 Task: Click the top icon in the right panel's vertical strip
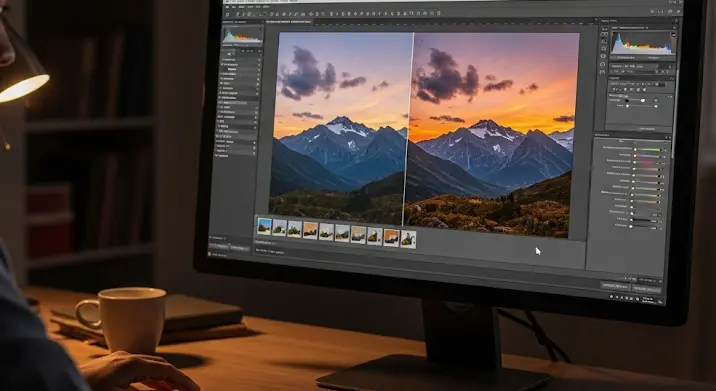pos(605,29)
